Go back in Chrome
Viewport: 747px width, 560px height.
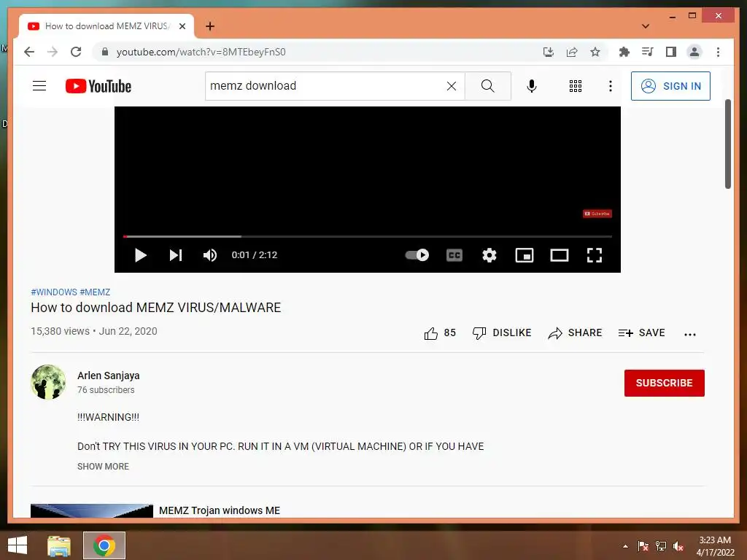tap(29, 52)
